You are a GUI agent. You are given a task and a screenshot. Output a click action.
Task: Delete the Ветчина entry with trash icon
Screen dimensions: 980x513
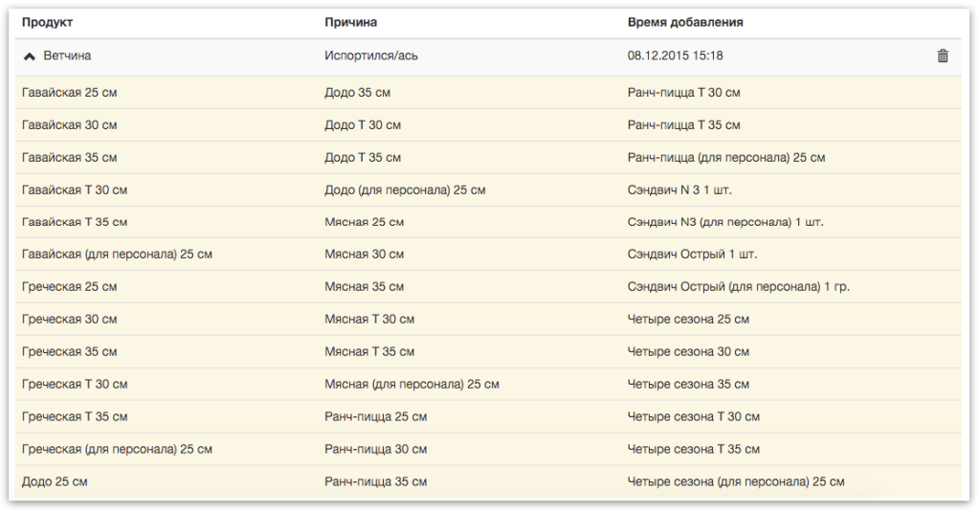tap(943, 56)
